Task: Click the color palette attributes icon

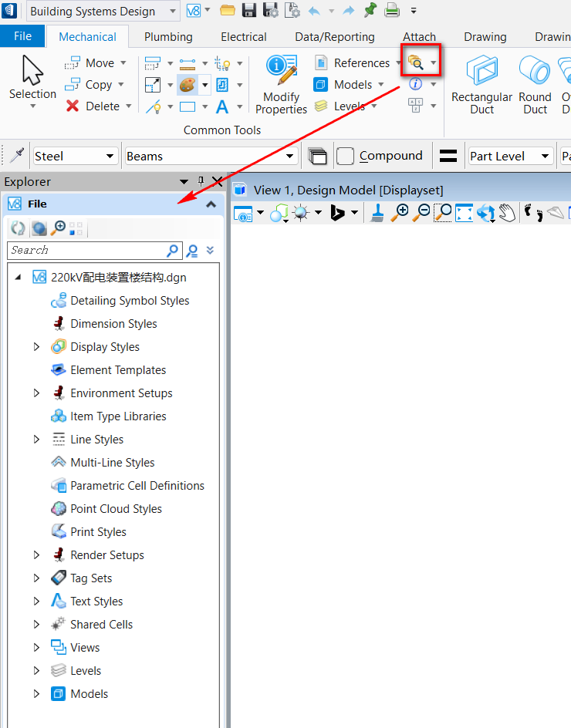Action: (188, 85)
